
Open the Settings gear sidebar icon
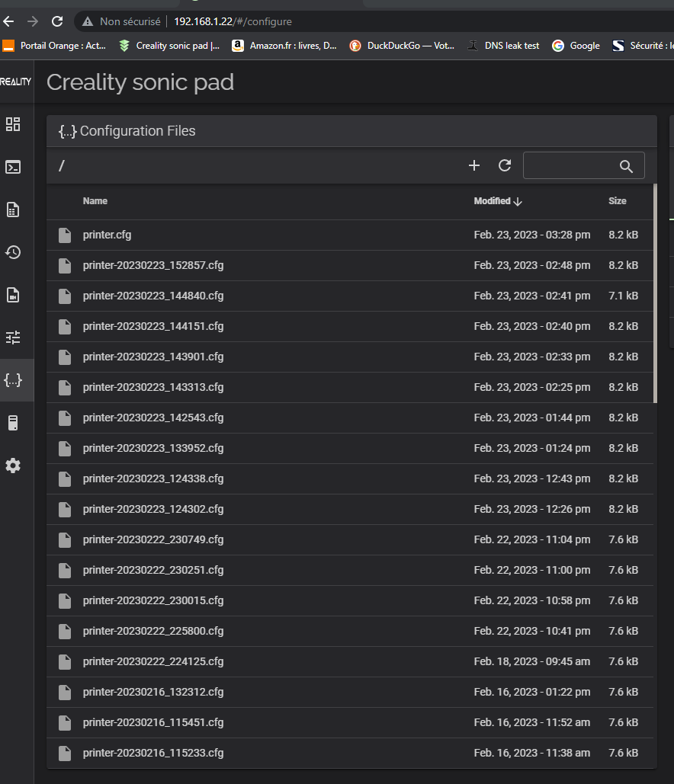click(13, 466)
